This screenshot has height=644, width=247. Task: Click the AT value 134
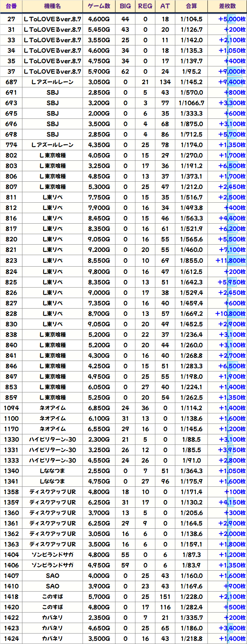(x=165, y=82)
